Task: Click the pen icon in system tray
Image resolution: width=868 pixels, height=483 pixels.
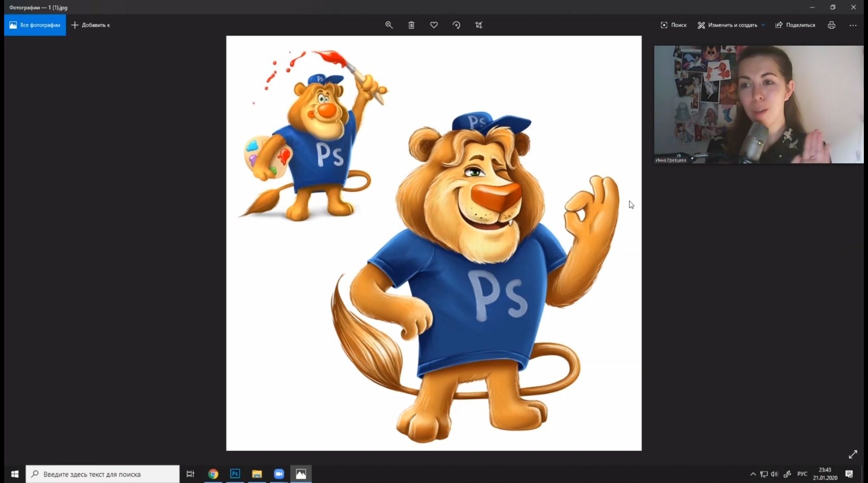Action: [x=788, y=474]
